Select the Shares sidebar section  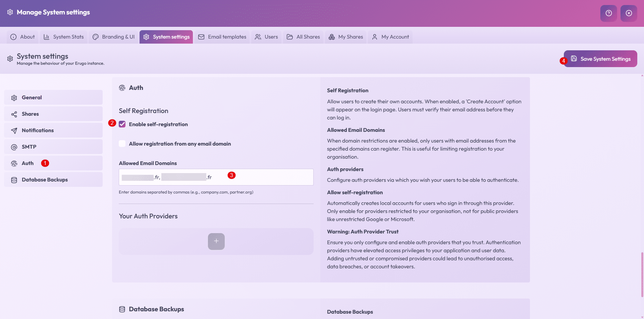point(53,114)
